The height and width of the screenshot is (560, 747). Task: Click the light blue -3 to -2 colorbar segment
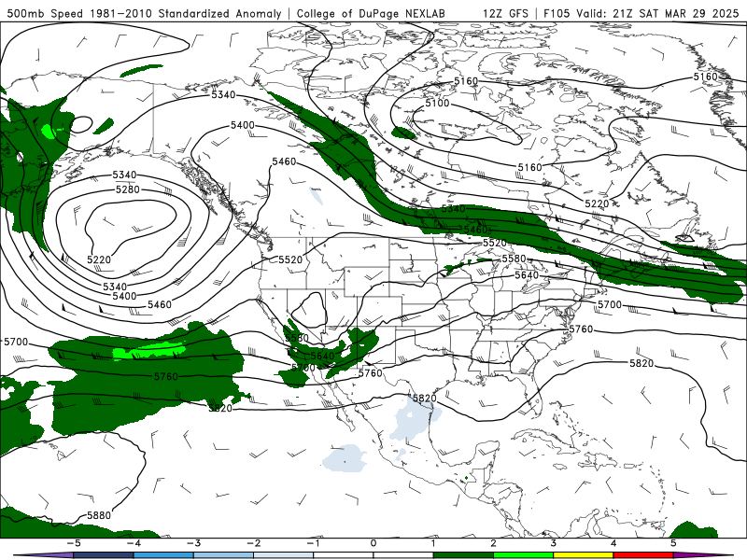click(x=223, y=555)
